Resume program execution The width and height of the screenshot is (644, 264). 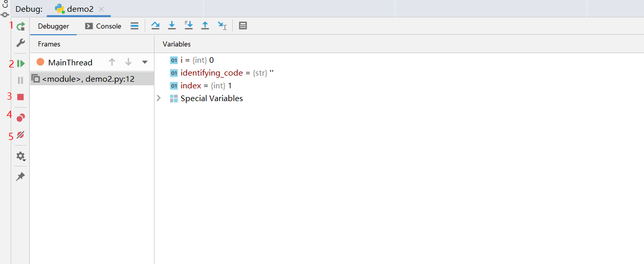(x=20, y=63)
